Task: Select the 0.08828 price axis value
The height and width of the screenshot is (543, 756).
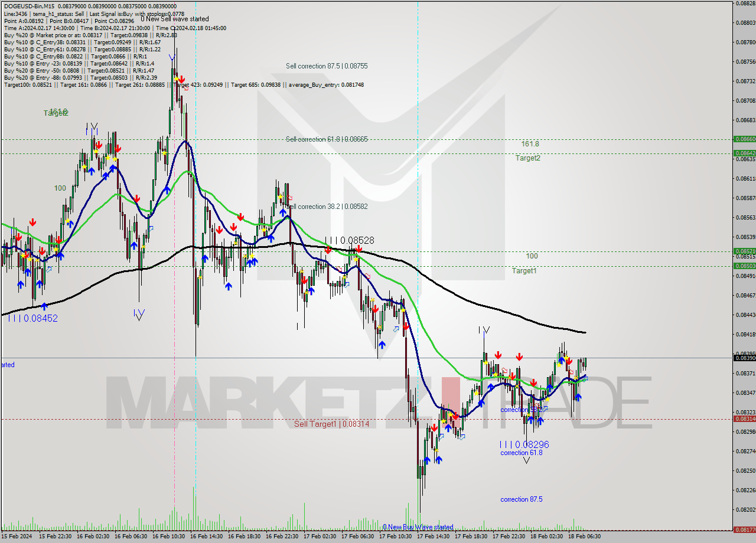Action: point(745,3)
